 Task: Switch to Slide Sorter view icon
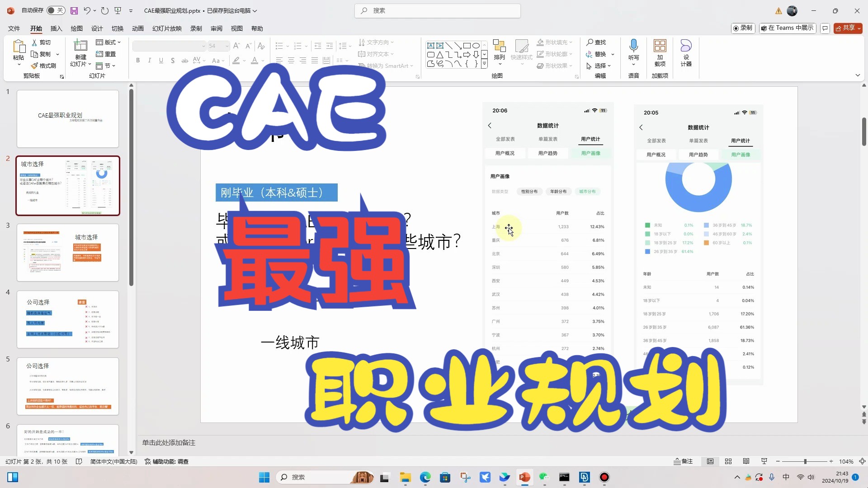[728, 461]
